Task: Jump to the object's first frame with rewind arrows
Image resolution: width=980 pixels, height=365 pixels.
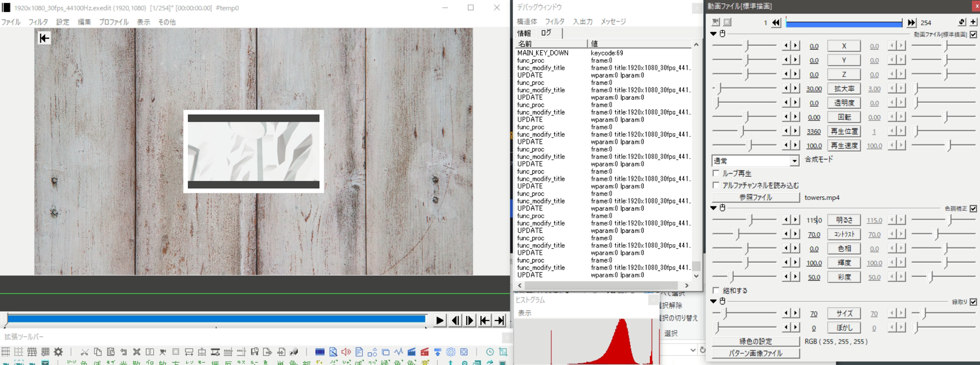Action: (x=776, y=23)
